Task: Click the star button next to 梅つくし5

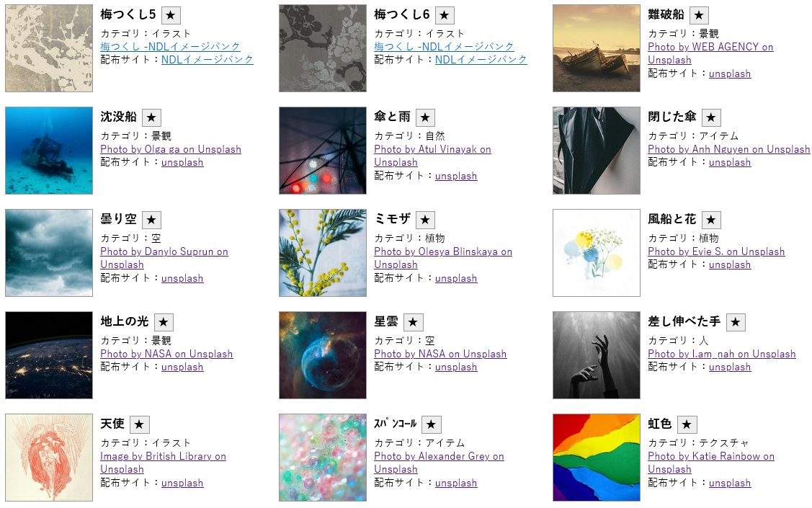Action: coord(171,16)
